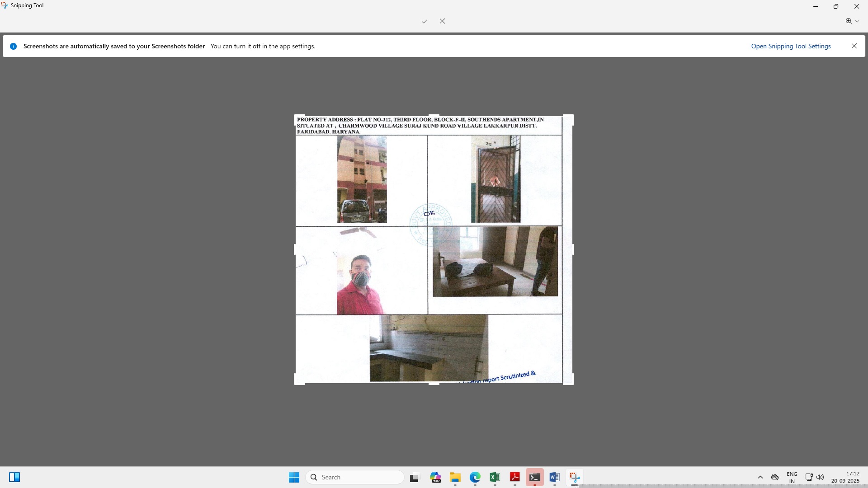Open File Explorer from taskbar
Image resolution: width=868 pixels, height=488 pixels.
[455, 477]
